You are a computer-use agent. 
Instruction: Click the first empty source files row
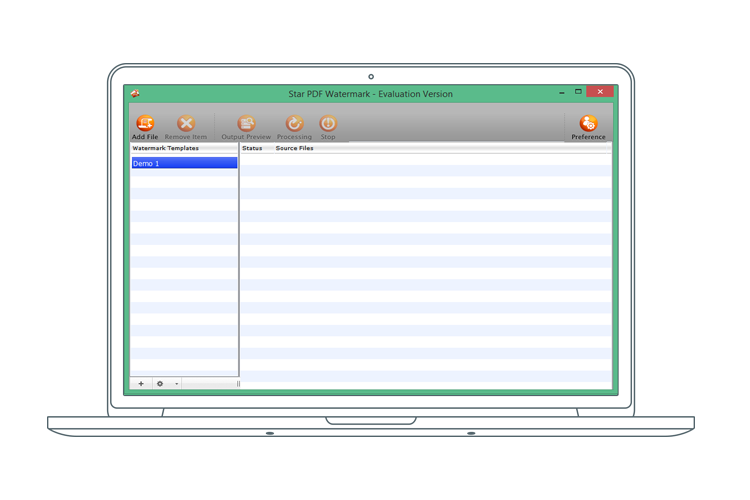tap(425, 159)
